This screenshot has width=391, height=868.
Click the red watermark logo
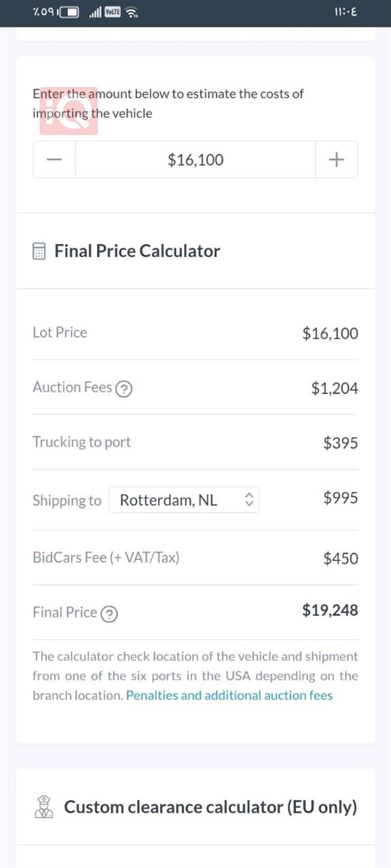point(68,111)
